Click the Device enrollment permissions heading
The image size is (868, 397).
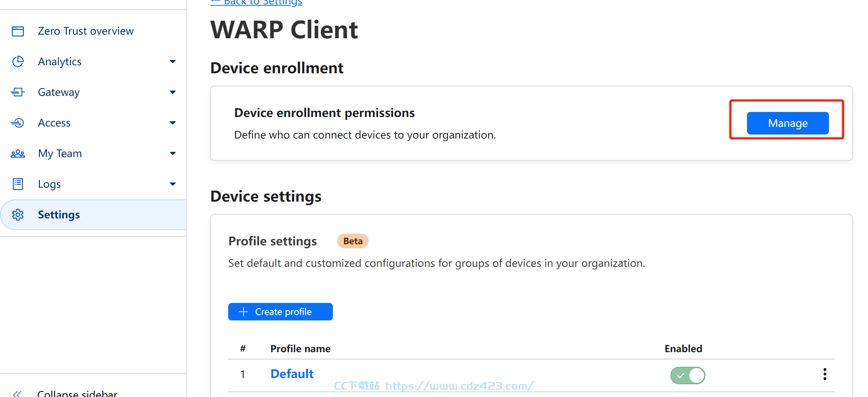pyautogui.click(x=324, y=113)
